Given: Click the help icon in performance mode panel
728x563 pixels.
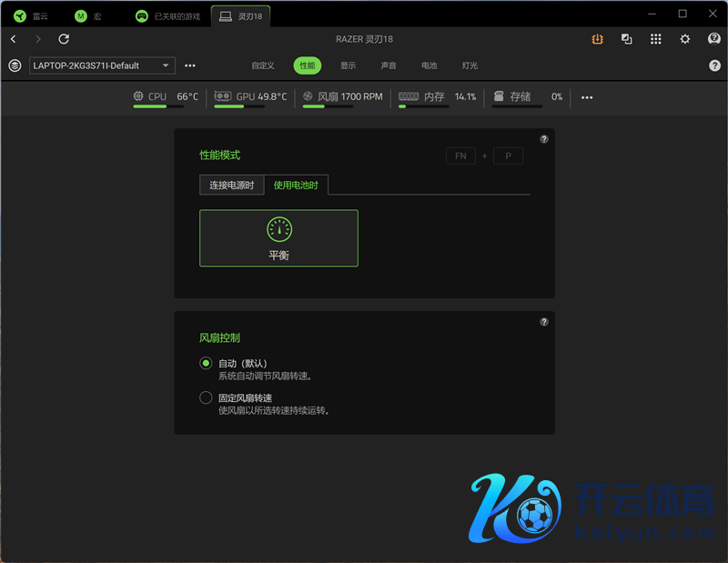Looking at the screenshot, I should point(544,139).
